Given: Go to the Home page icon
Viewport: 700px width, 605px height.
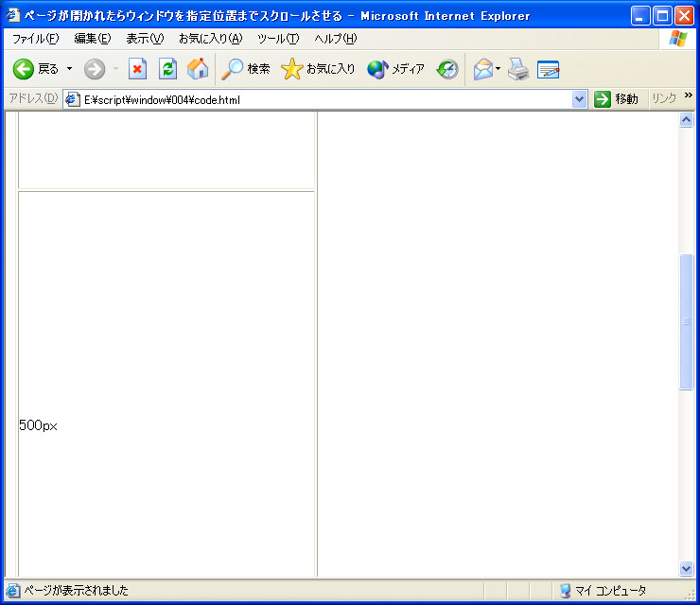Looking at the screenshot, I should 198,69.
